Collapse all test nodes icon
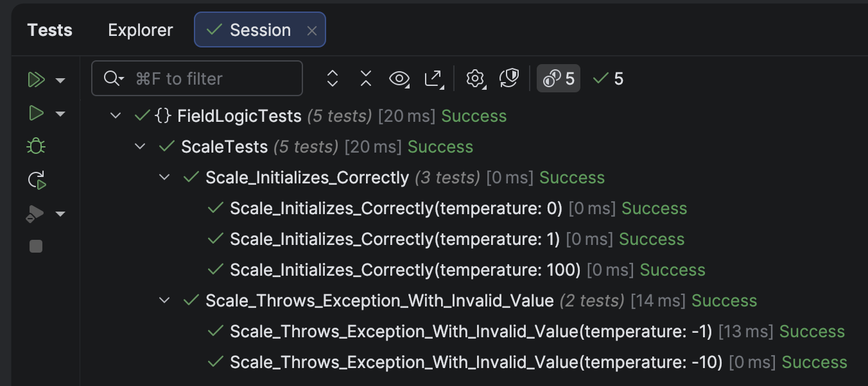The image size is (868, 386). (x=365, y=78)
